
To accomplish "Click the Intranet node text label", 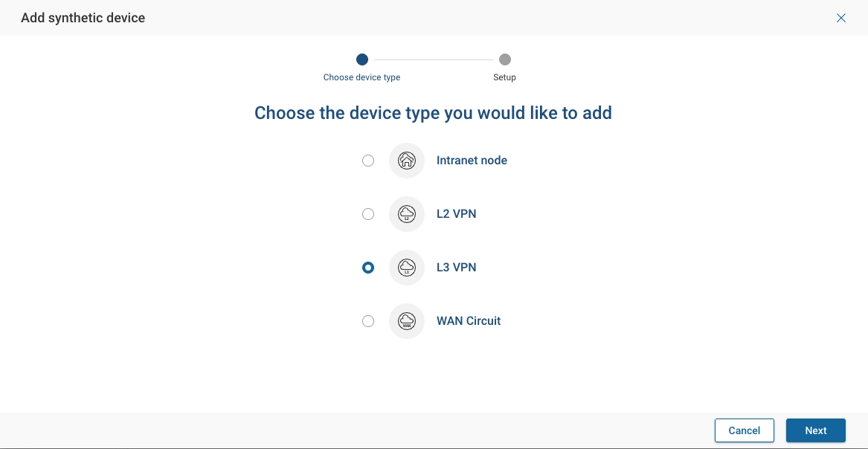I will tap(472, 161).
